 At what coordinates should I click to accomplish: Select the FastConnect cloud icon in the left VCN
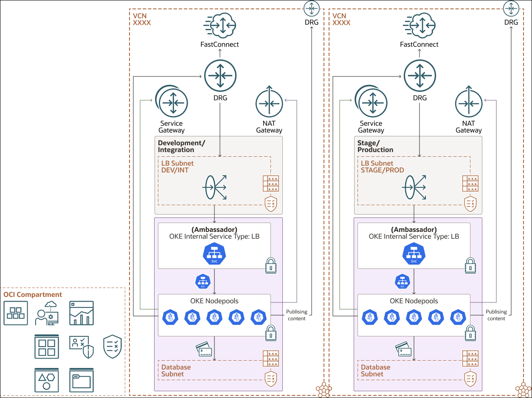220,25
